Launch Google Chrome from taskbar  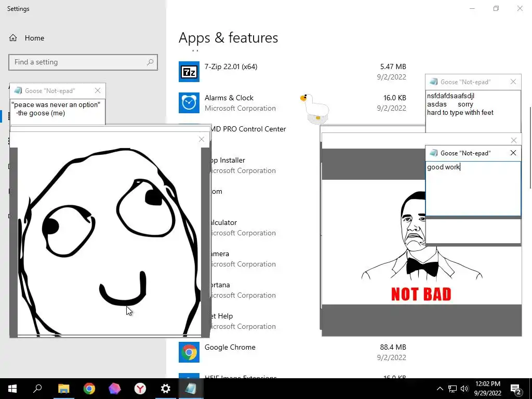[89, 389]
